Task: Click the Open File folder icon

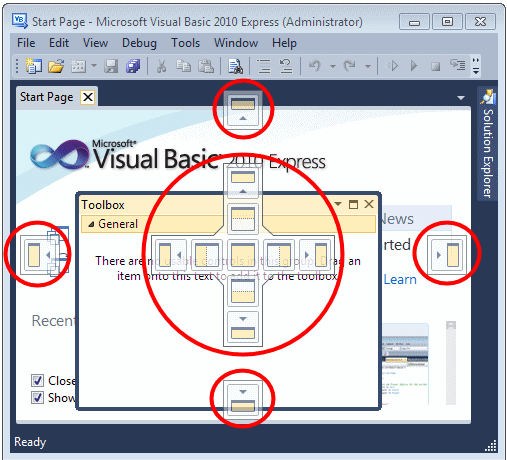Action: (56, 66)
